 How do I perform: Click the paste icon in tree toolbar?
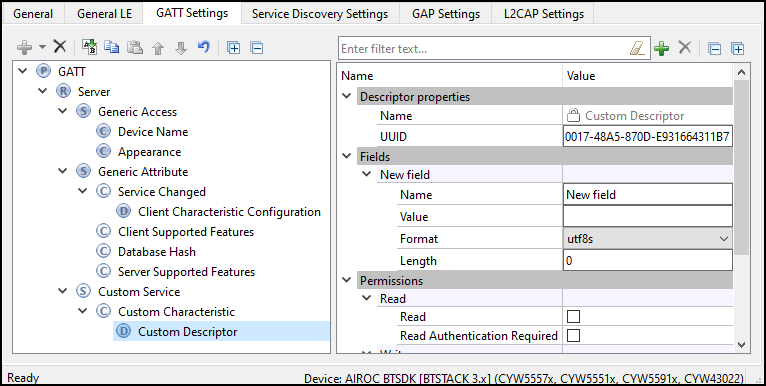135,47
